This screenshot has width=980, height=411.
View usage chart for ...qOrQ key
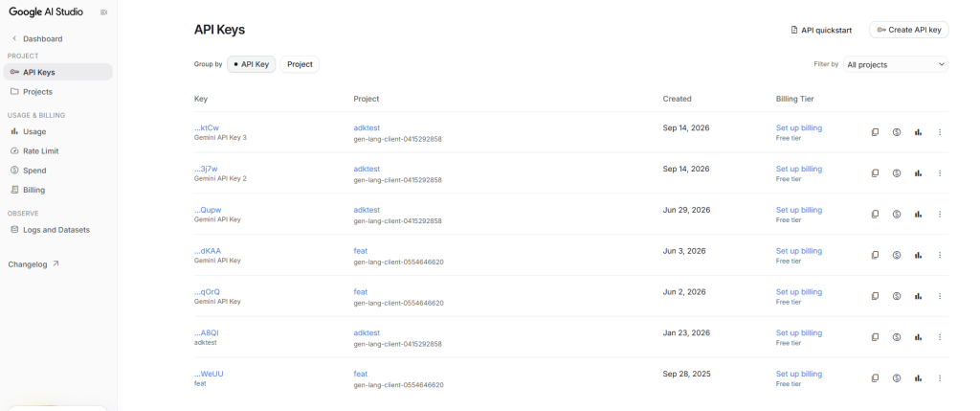918,296
